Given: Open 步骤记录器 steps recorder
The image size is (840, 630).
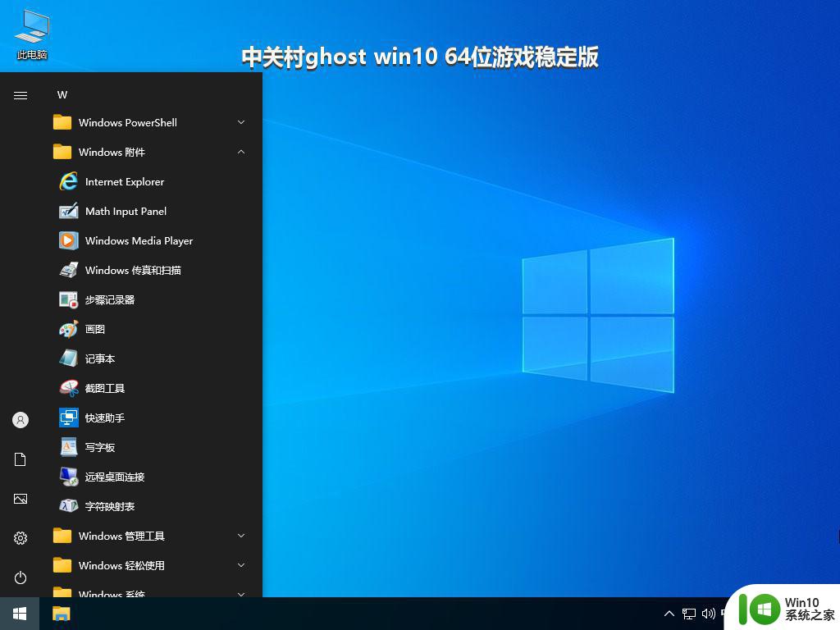Looking at the screenshot, I should pyautogui.click(x=110, y=299).
